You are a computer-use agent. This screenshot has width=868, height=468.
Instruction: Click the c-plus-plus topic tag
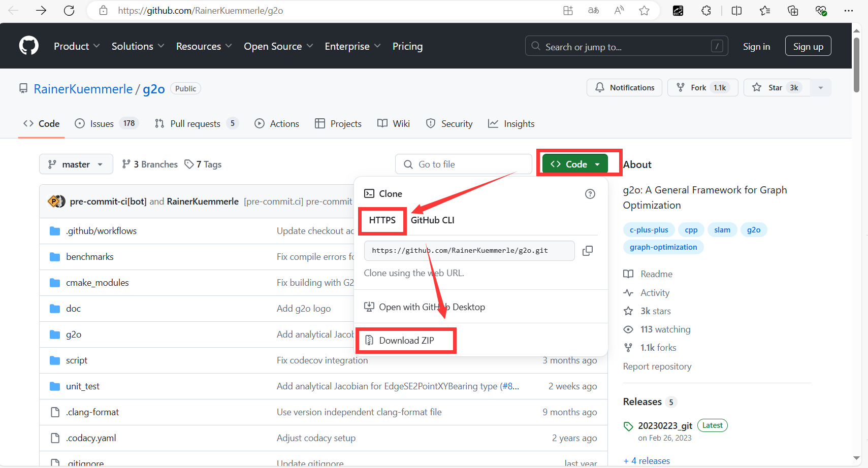click(649, 230)
